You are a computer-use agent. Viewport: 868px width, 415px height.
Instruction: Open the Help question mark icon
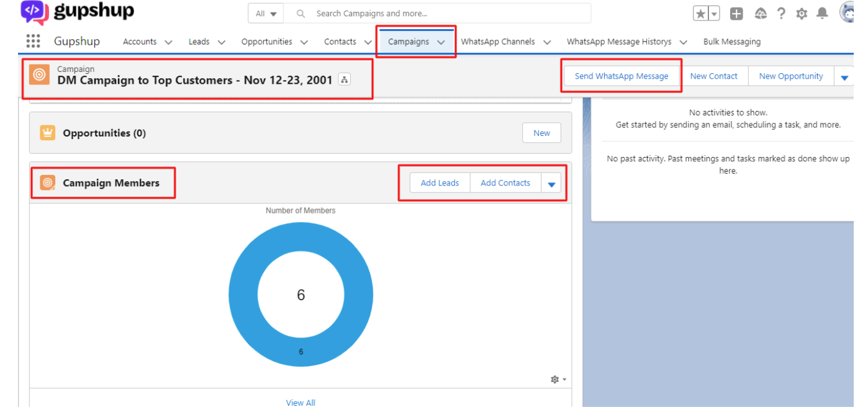click(x=781, y=14)
